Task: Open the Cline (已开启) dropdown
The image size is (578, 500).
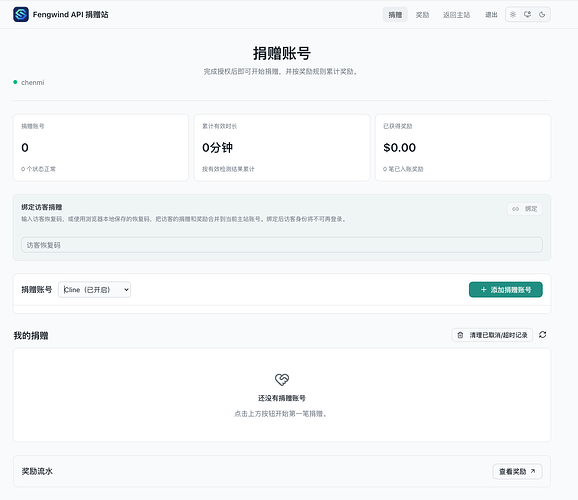Action: (x=94, y=289)
